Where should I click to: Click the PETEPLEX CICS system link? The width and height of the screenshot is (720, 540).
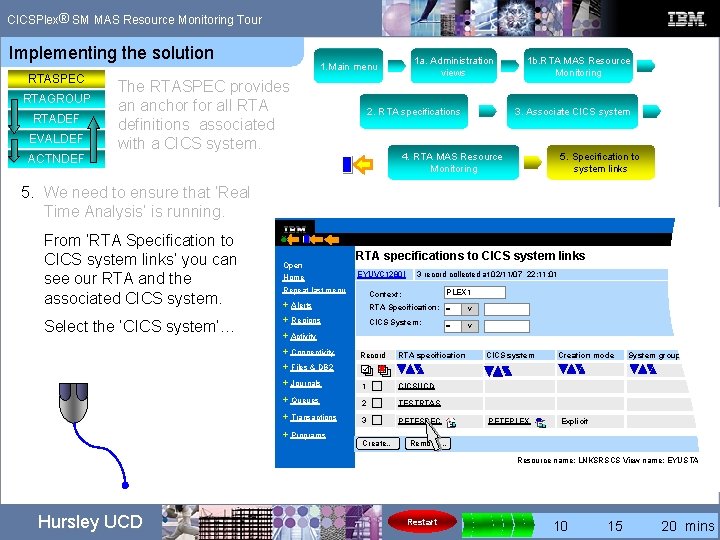click(509, 421)
